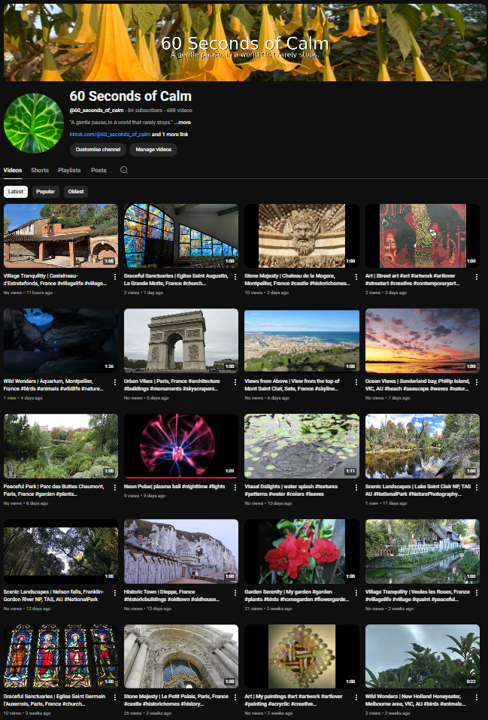The height and width of the screenshot is (720, 488).
Task: Switch to the Videos tab
Action: click(12, 170)
